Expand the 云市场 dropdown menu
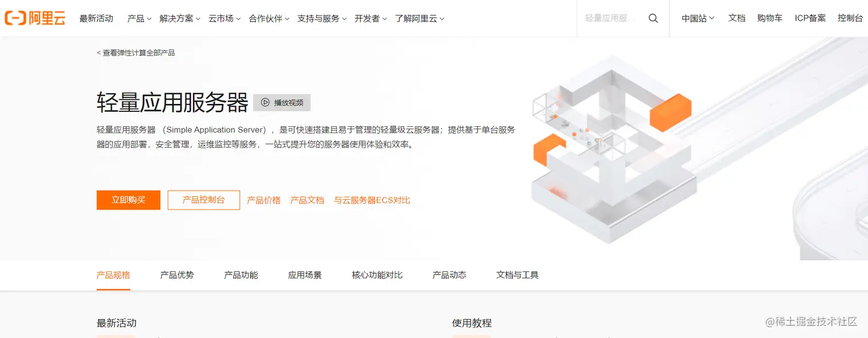 pyautogui.click(x=224, y=18)
